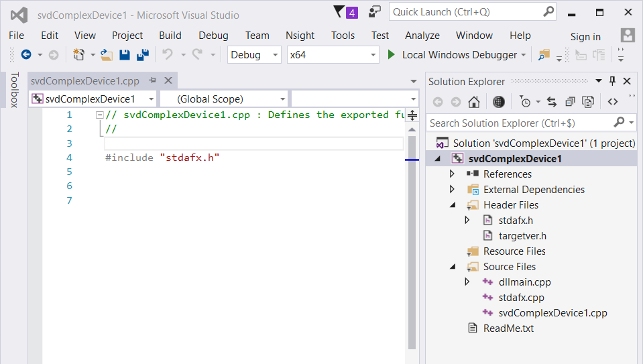This screenshot has width=643, height=364.
Task: Click Solution Explorer Home icon
Action: click(474, 102)
